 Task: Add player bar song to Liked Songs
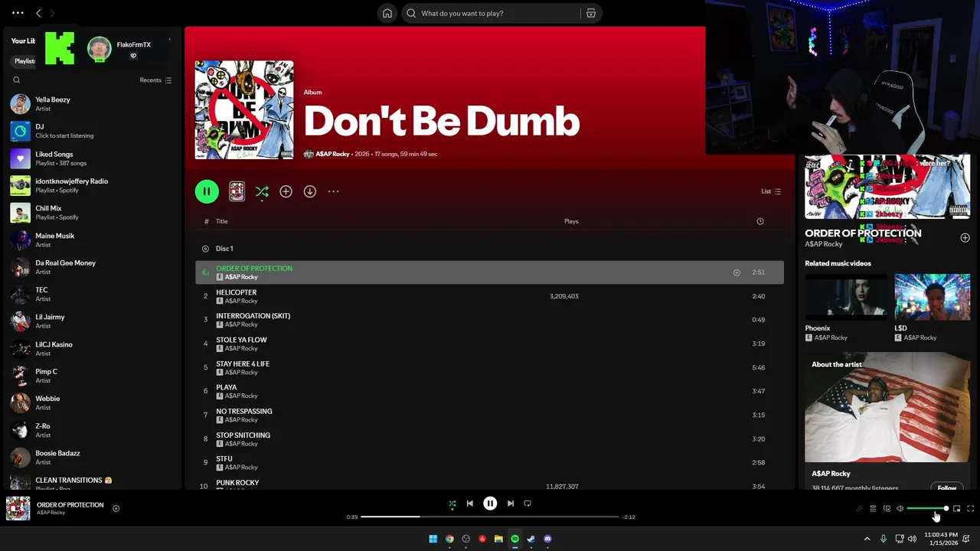tap(116, 508)
